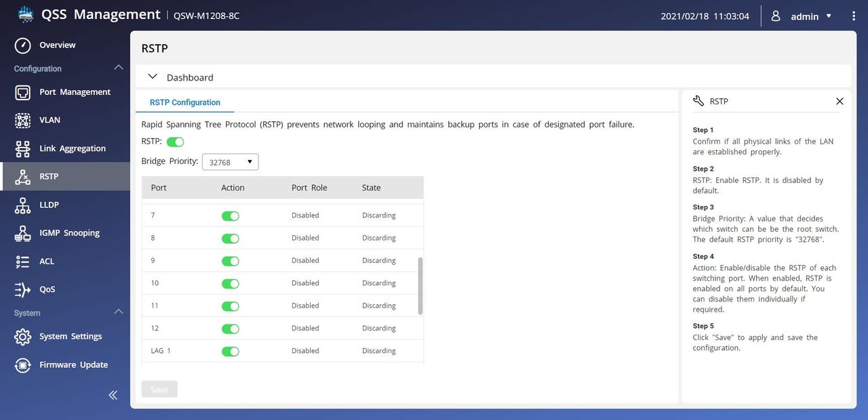868x420 pixels.
Task: Click the Save button
Action: tap(159, 390)
